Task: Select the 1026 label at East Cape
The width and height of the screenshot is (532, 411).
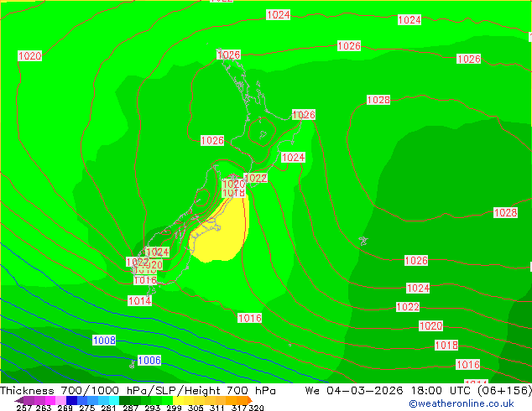Action: click(304, 115)
